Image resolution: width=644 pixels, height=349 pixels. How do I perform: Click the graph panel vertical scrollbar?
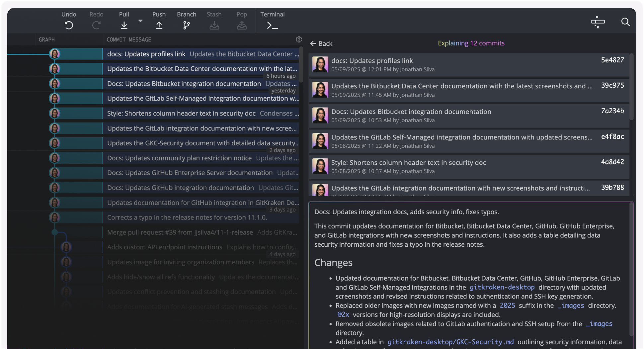(x=301, y=65)
